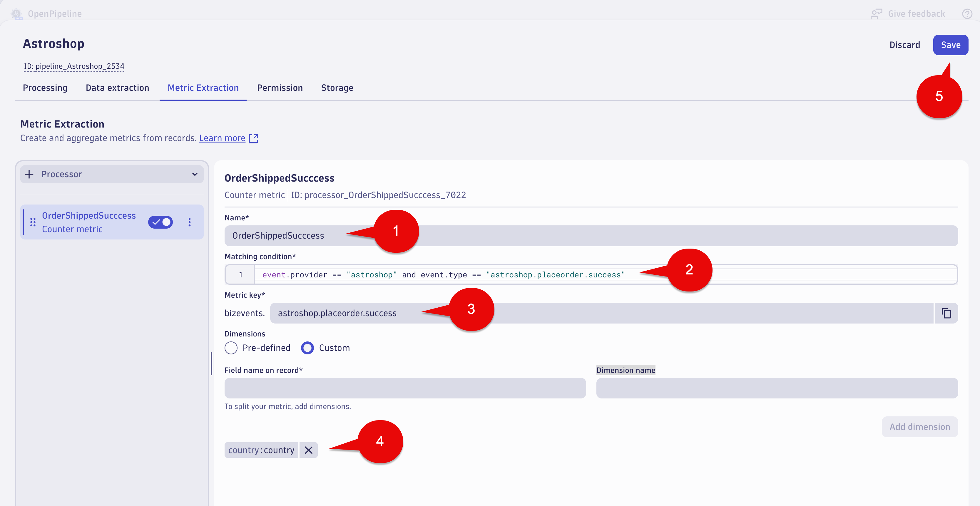The image size is (980, 506).
Task: Open the Learn more link
Action: click(222, 138)
